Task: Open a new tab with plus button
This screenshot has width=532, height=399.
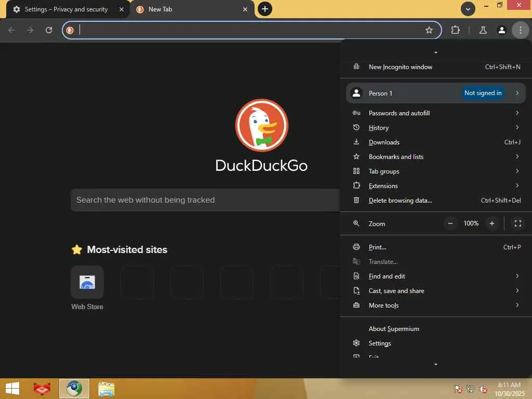Action: click(x=264, y=9)
